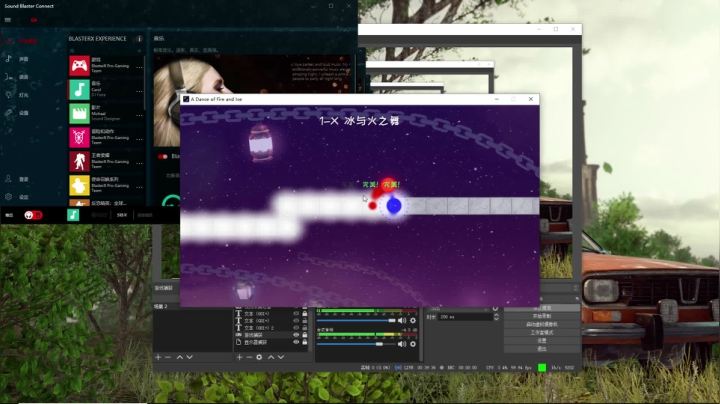Click the upper mixer volume slider handle
Viewport: 720px width, 404px height.
click(x=392, y=320)
